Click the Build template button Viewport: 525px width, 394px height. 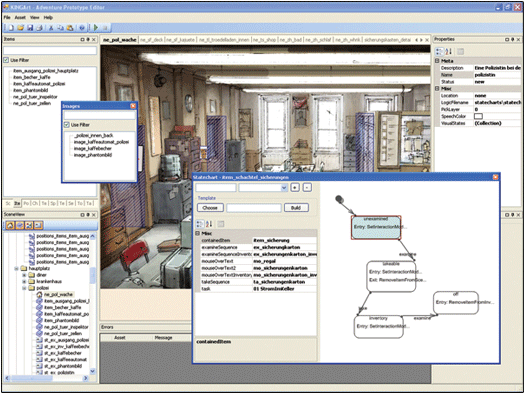click(296, 208)
